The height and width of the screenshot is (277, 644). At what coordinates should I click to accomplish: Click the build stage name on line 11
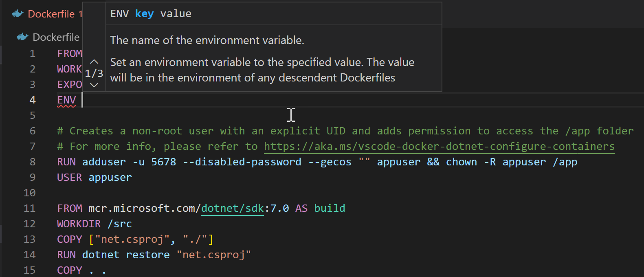pyautogui.click(x=330, y=208)
